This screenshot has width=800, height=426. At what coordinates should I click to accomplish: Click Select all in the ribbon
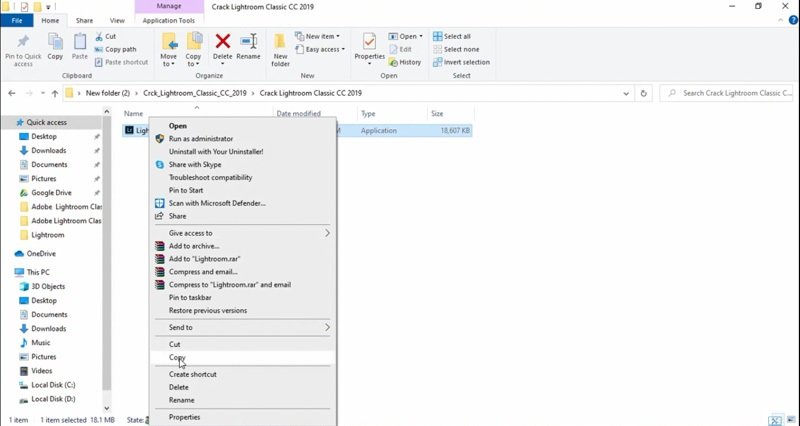coord(452,36)
